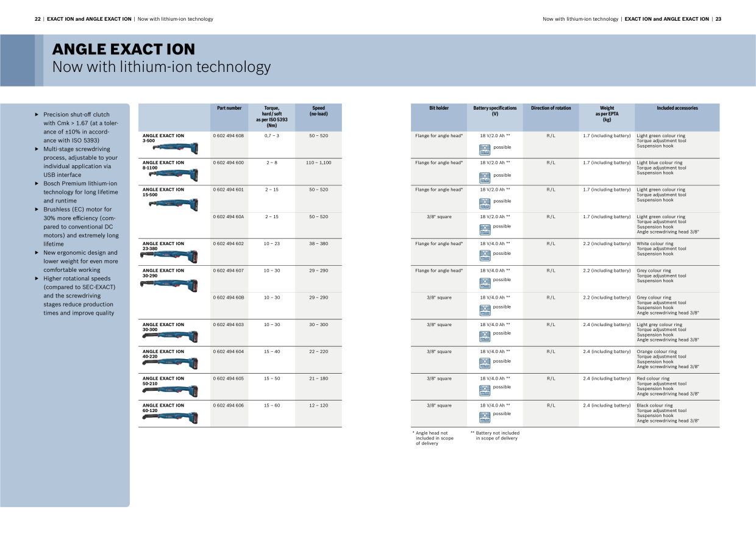This screenshot has height=534, width=756.
Task: Click page number 22 in the header
Action: (x=37, y=19)
